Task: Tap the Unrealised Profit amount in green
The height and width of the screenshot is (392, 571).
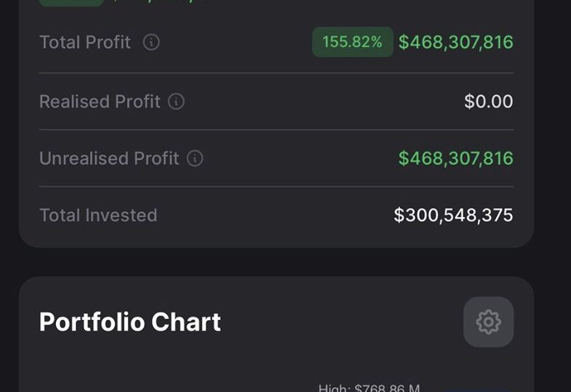Action: (x=455, y=158)
